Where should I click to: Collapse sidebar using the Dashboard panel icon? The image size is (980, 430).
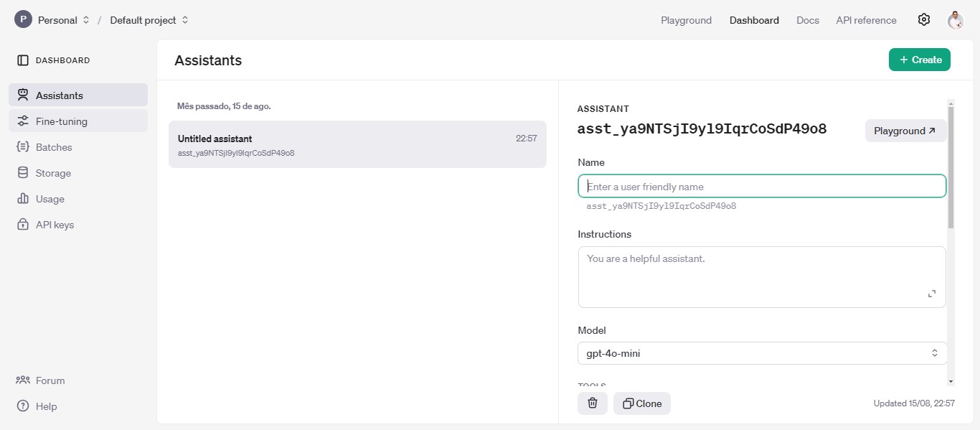coord(23,60)
